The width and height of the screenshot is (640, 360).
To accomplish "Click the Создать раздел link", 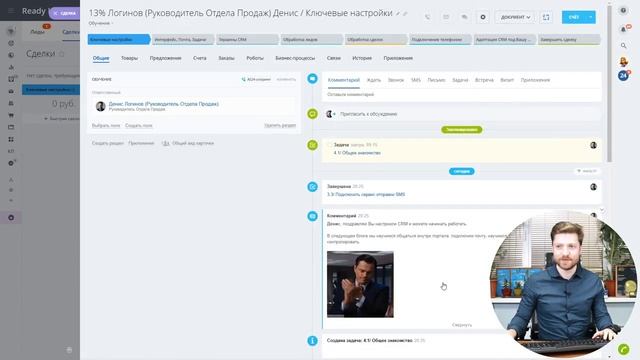I will [x=107, y=143].
